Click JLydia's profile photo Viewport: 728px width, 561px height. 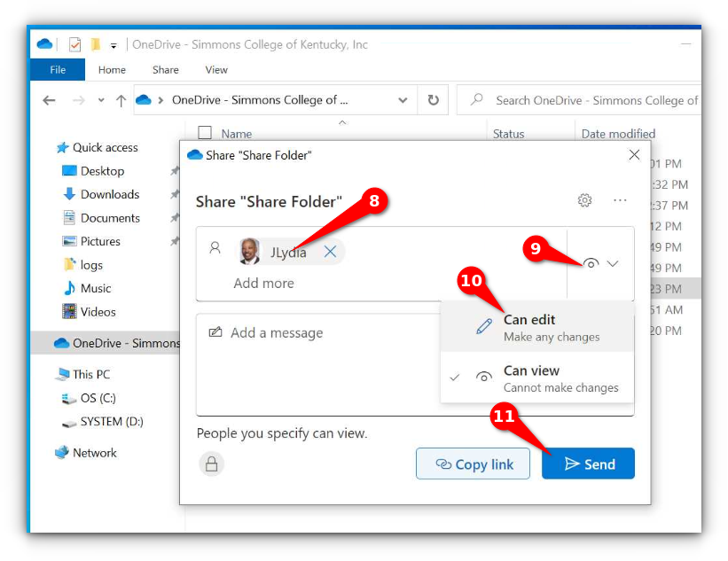[x=249, y=252]
